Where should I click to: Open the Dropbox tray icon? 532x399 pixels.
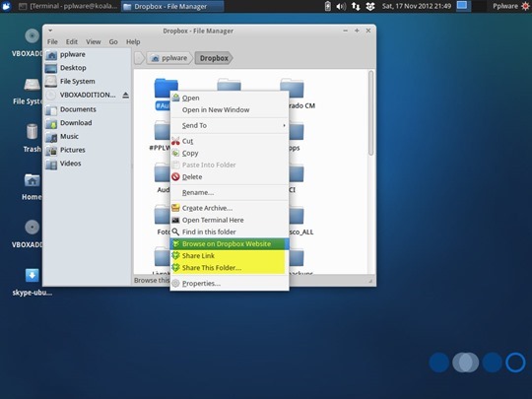pos(370,6)
